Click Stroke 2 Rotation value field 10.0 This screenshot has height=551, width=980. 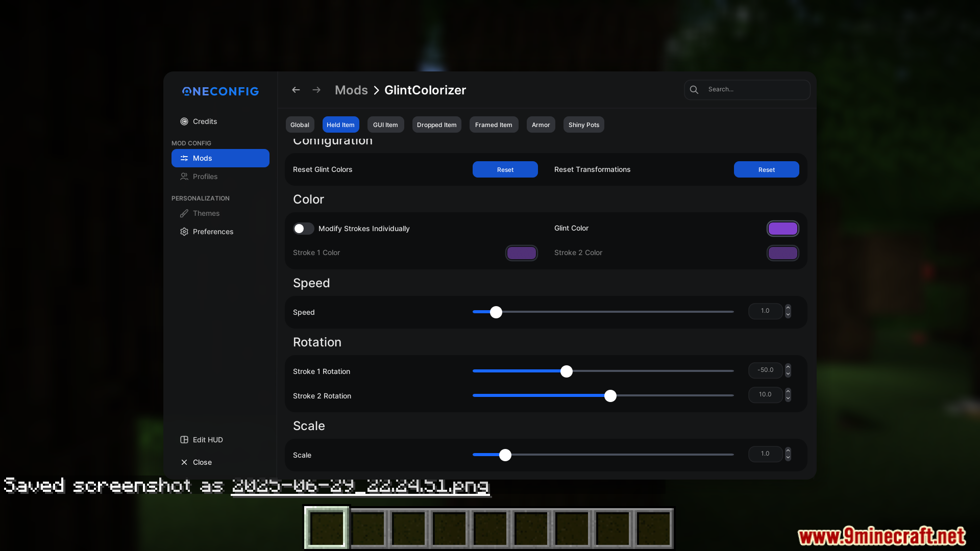click(765, 395)
